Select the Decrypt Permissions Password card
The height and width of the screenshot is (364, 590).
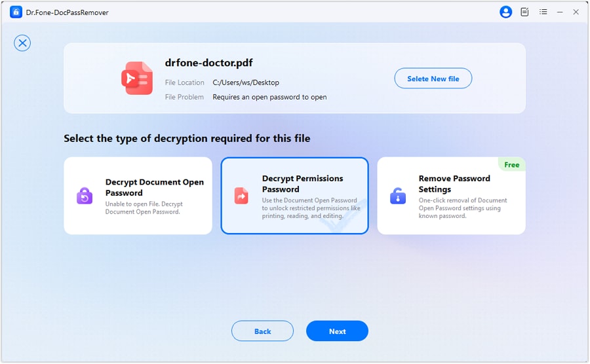tap(294, 196)
